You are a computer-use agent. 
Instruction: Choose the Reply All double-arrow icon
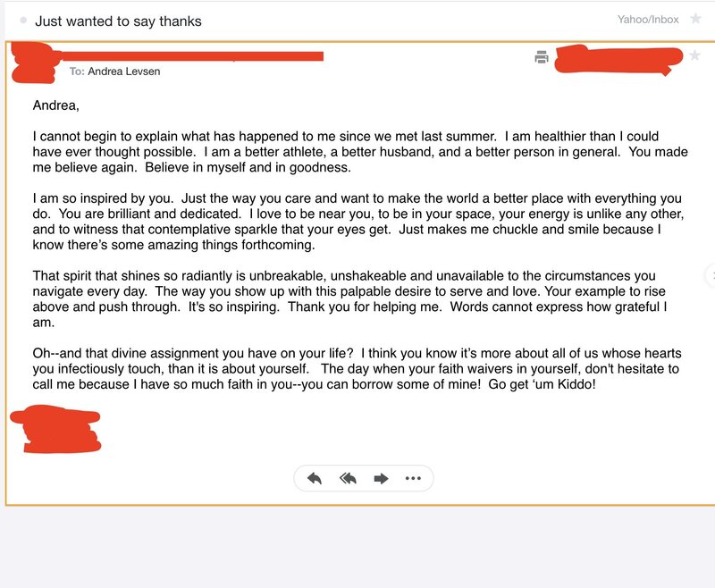coord(348,478)
